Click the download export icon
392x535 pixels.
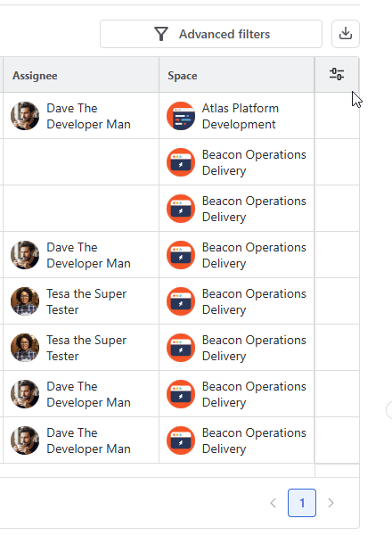pyautogui.click(x=346, y=34)
